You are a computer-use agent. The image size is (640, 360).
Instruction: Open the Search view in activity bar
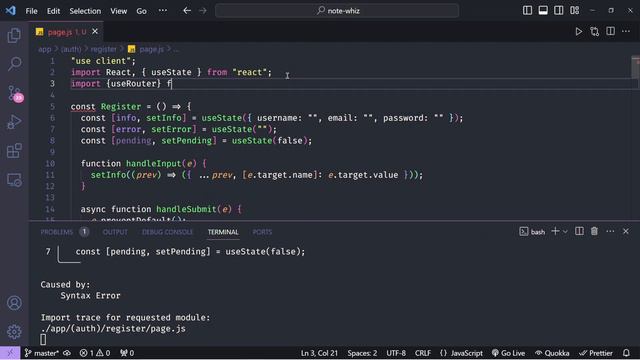click(14, 64)
